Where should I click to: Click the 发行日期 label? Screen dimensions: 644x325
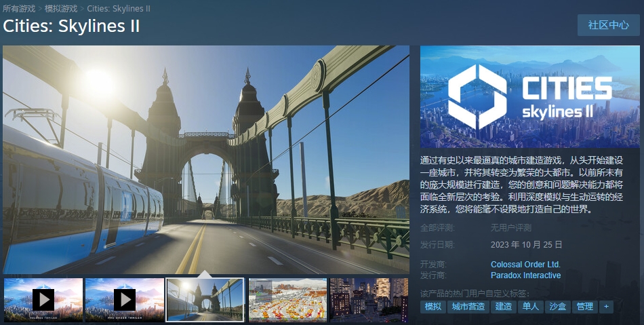click(x=437, y=245)
